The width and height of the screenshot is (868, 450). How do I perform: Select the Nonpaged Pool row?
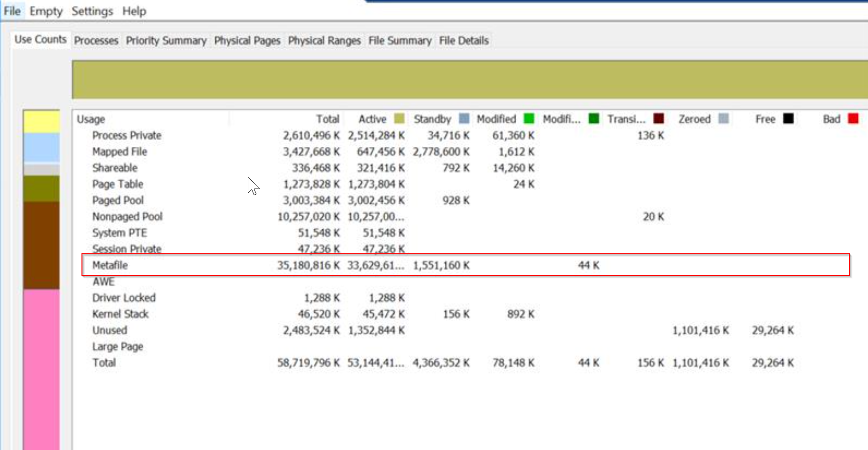(470, 217)
